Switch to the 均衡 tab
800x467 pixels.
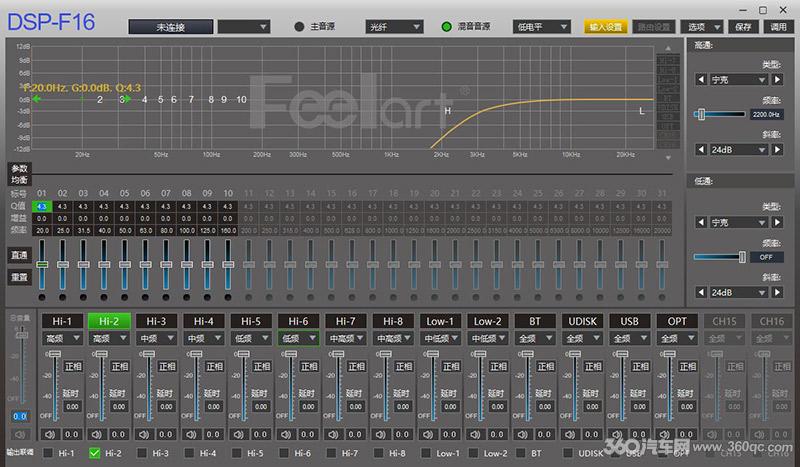click(19, 180)
